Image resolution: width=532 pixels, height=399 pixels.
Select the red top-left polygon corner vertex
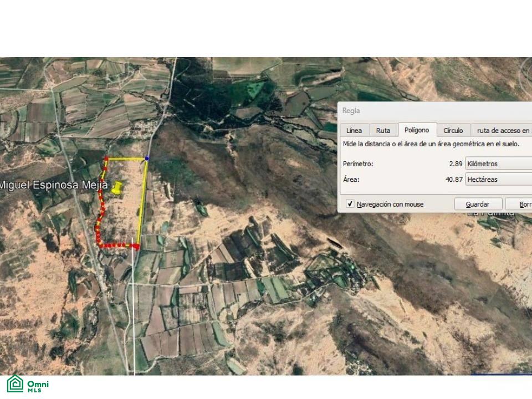106,158
